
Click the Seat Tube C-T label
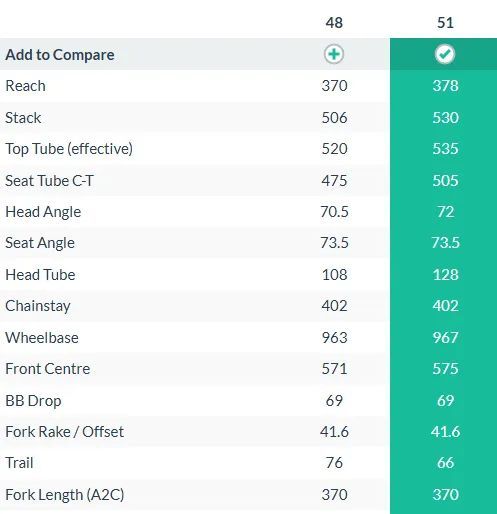pos(49,181)
